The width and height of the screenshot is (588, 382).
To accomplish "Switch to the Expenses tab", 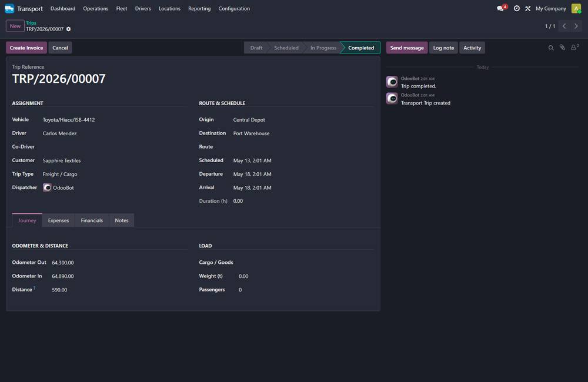I will [58, 220].
